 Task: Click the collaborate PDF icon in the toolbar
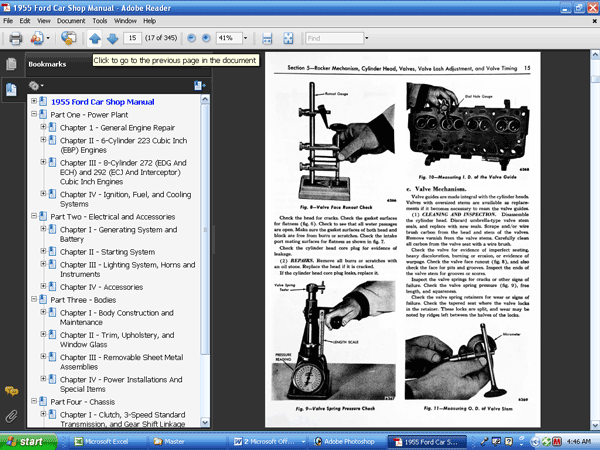pyautogui.click(x=37, y=38)
